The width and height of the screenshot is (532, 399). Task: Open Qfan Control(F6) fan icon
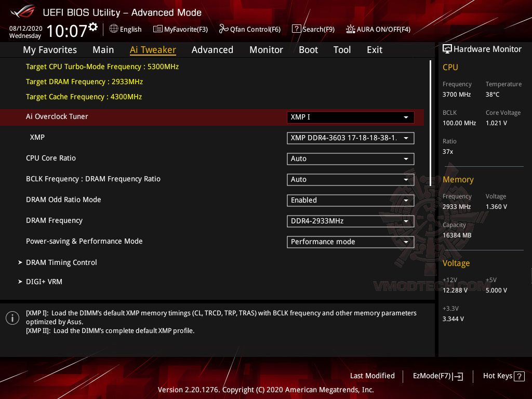click(223, 29)
